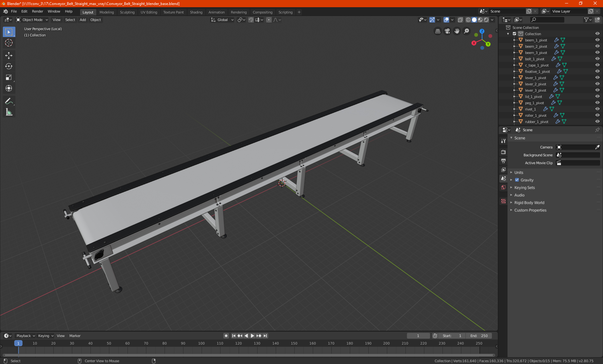Disable the Gravity checkbox

tap(517, 180)
